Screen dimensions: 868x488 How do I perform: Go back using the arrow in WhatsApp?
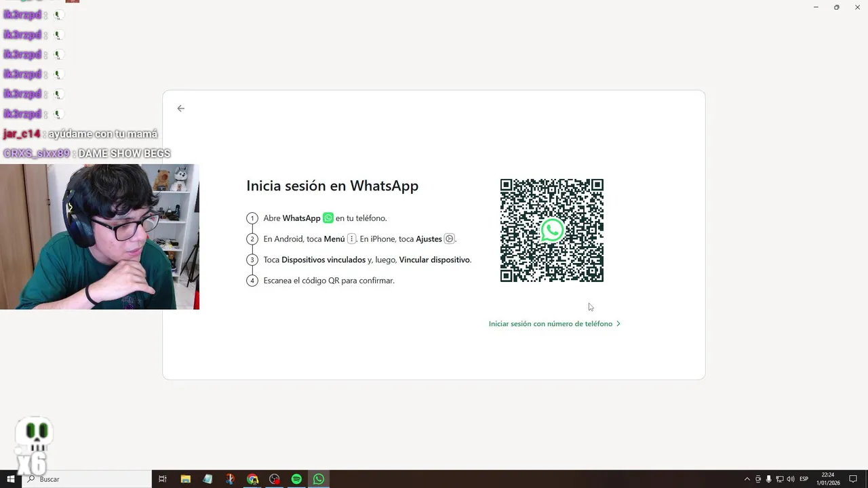[180, 108]
